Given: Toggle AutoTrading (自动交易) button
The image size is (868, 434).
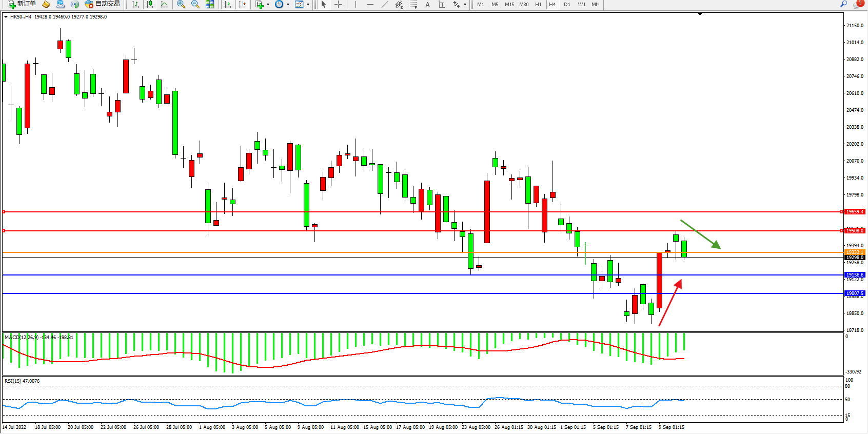Looking at the screenshot, I should point(103,4).
